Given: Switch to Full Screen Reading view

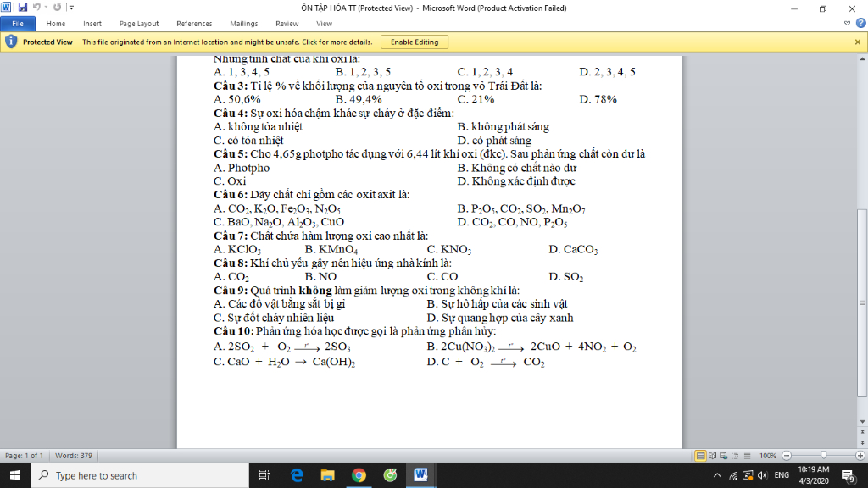Looking at the screenshot, I should coord(712,456).
